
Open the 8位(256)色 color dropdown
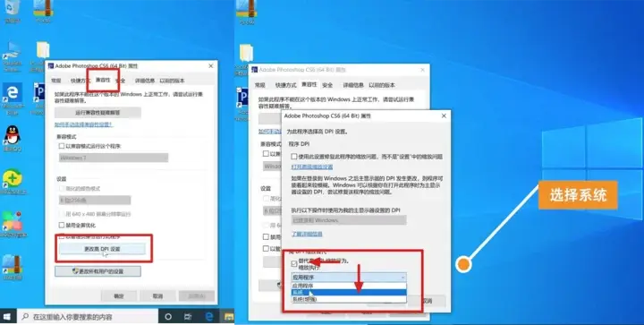tap(95, 200)
